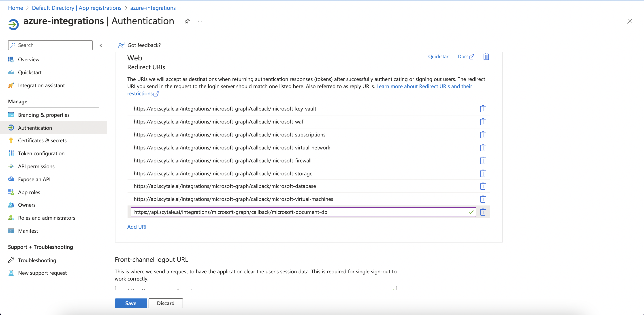Discard the authentication changes
Viewport: 644px width, 315px height.
[166, 303]
